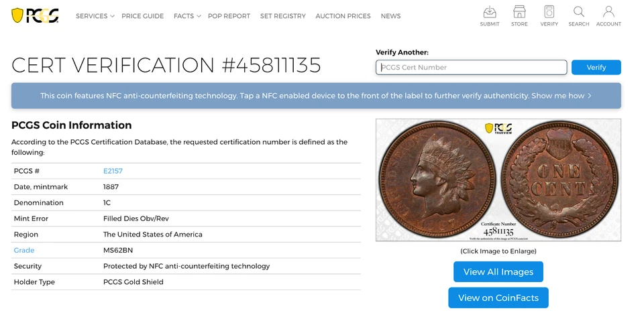
Task: Click the Show me how link
Action: point(561,96)
